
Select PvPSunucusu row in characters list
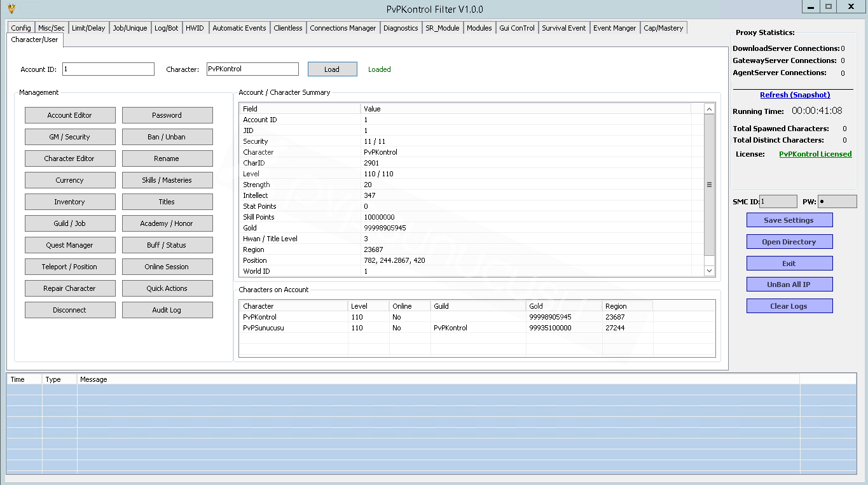point(477,328)
